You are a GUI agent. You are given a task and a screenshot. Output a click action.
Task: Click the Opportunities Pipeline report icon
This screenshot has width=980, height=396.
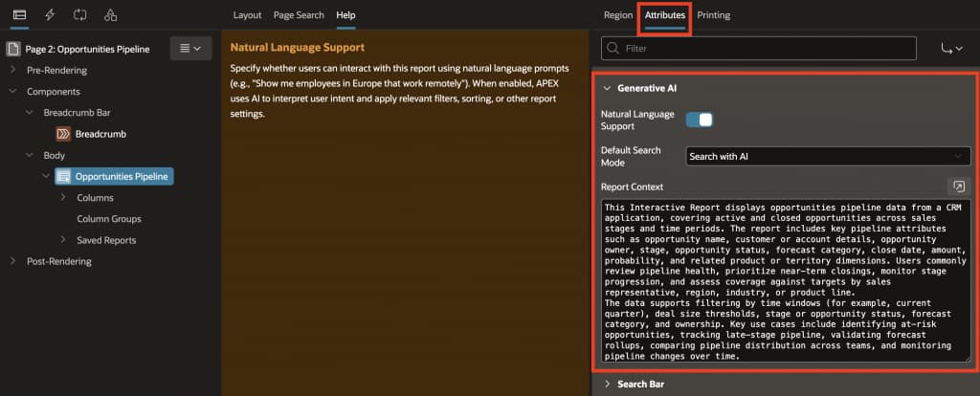coord(63,176)
